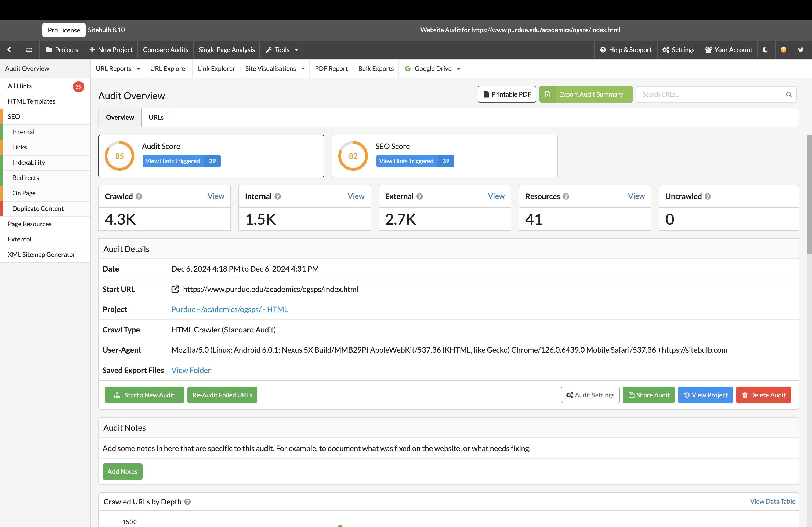Viewport: 812px width, 527px height.
Task: Click Printable PDF button
Action: click(507, 94)
